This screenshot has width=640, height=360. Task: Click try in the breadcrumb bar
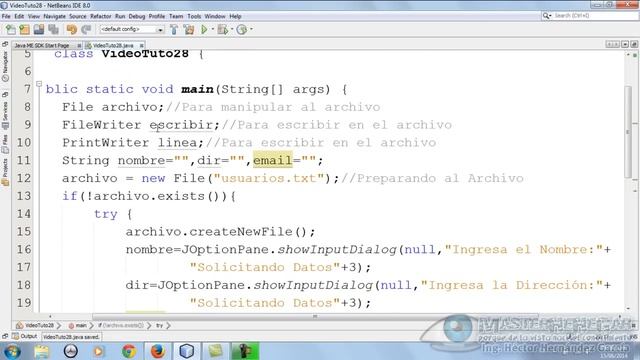tap(160, 325)
